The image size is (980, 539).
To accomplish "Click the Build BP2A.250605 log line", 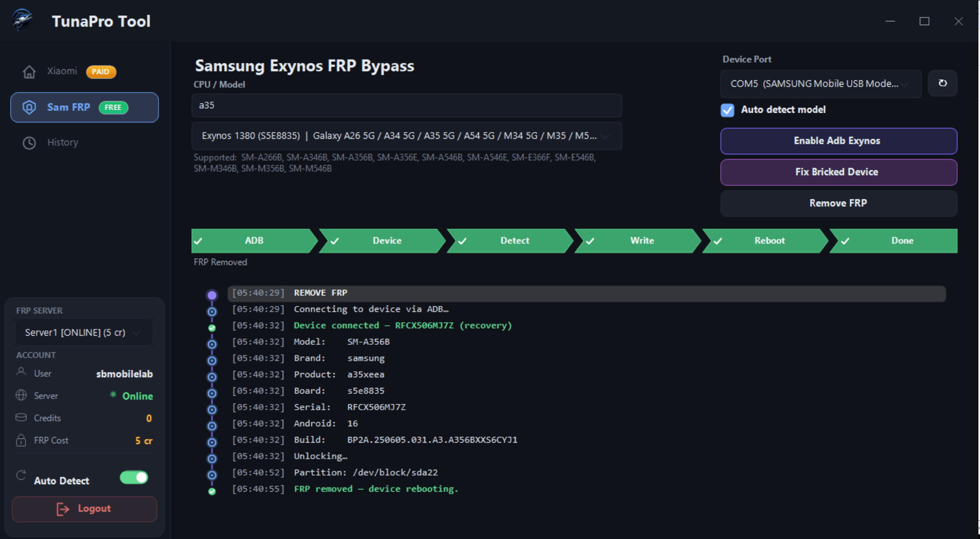I will point(375,440).
